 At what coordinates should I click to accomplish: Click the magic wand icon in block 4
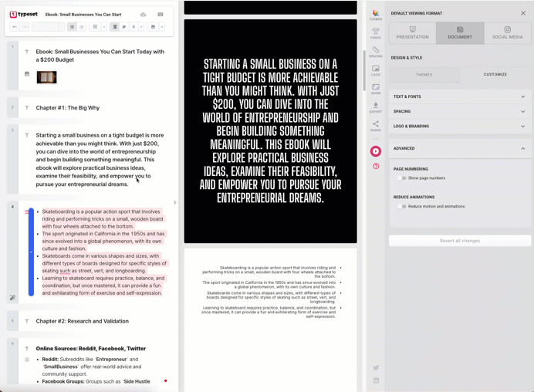[x=12, y=298]
